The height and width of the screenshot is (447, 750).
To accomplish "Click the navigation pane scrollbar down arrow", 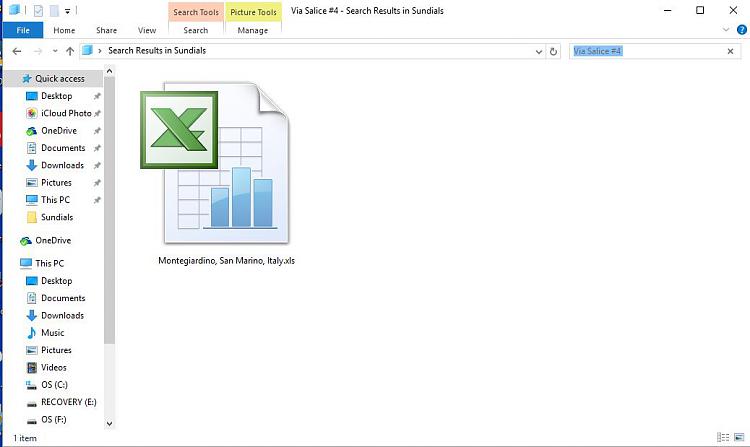I will [x=110, y=423].
